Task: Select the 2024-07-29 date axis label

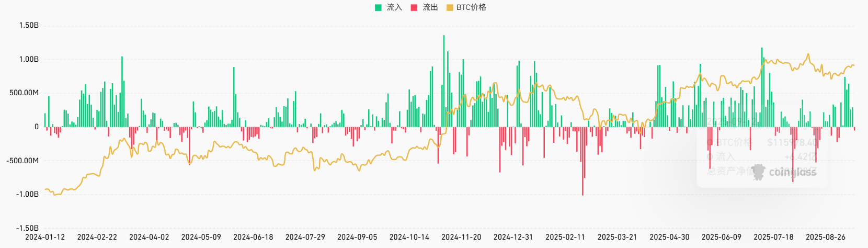Action: pyautogui.click(x=305, y=237)
